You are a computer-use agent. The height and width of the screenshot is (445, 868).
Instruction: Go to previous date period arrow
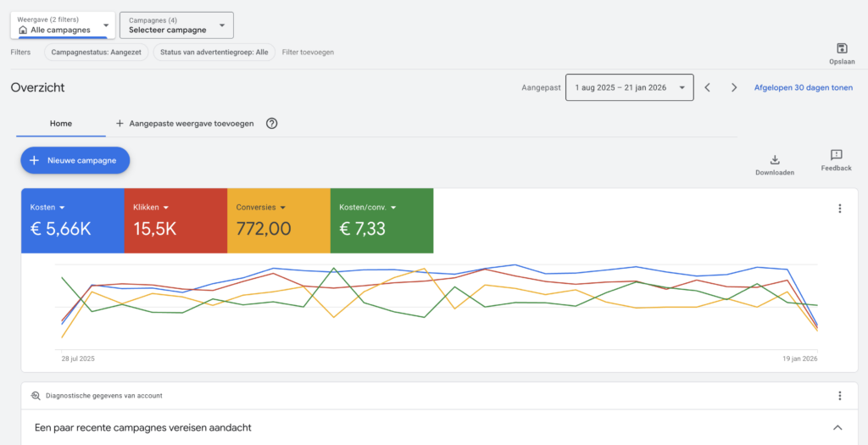tap(708, 87)
